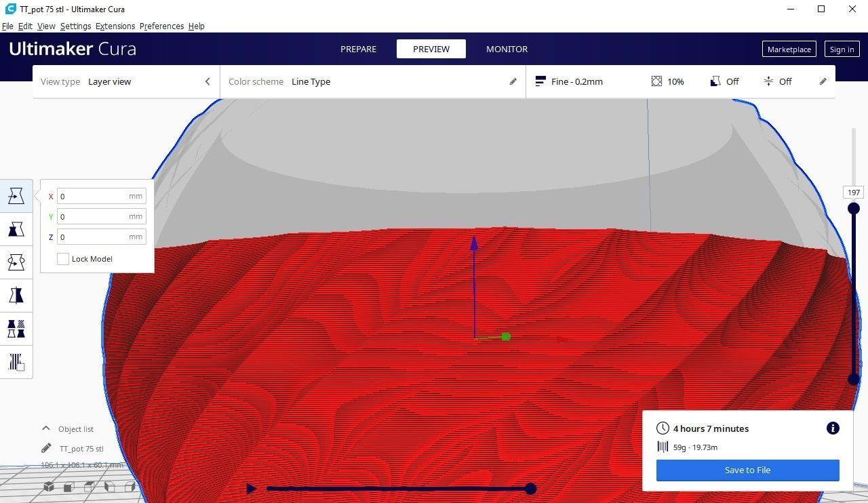Switch to front camera view

click(x=68, y=487)
